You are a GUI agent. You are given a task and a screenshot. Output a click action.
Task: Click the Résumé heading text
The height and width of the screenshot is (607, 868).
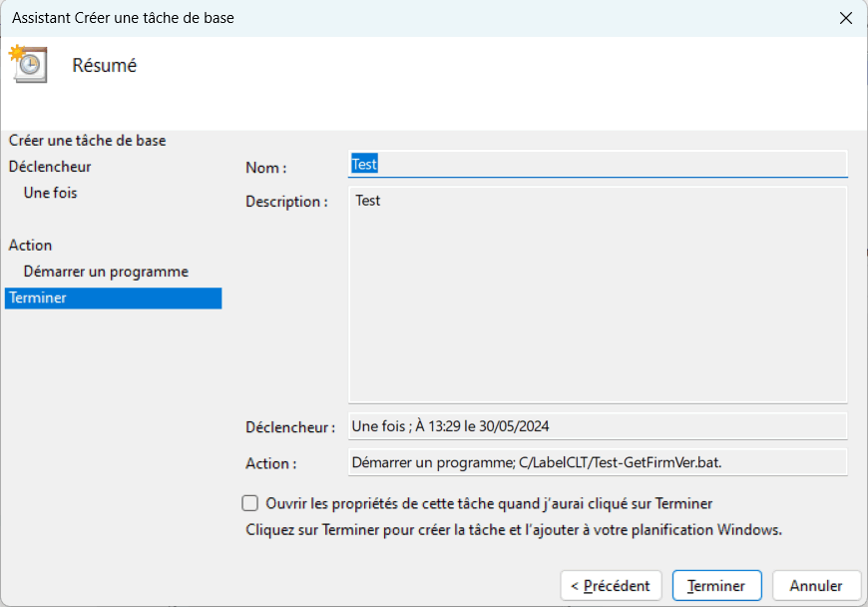click(x=105, y=66)
